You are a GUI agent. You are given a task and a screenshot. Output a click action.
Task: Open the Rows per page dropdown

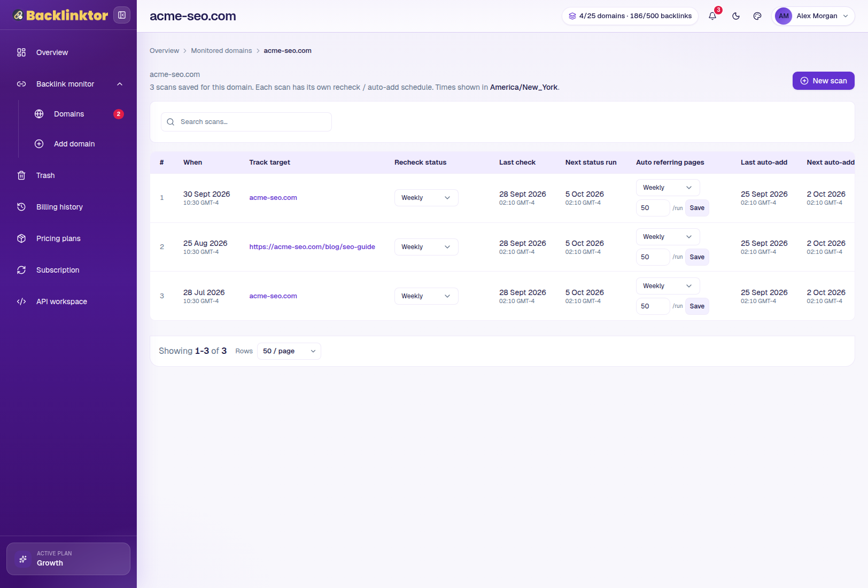point(289,351)
